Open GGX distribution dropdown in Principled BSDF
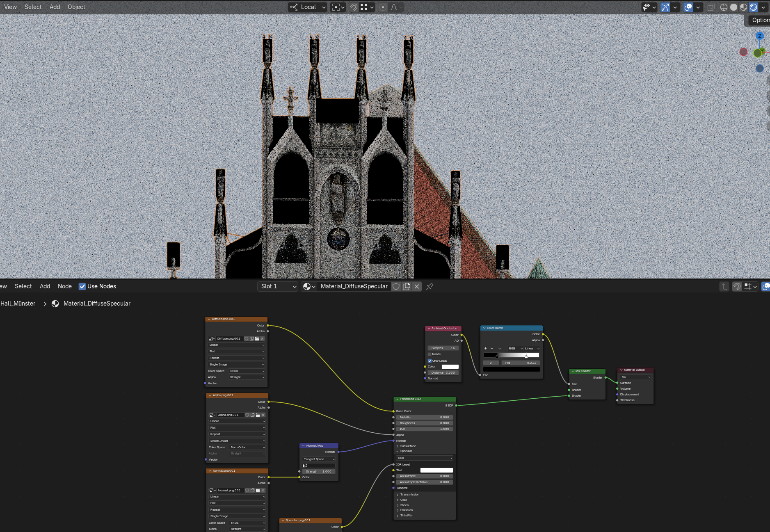The height and width of the screenshot is (532, 770). coord(425,458)
